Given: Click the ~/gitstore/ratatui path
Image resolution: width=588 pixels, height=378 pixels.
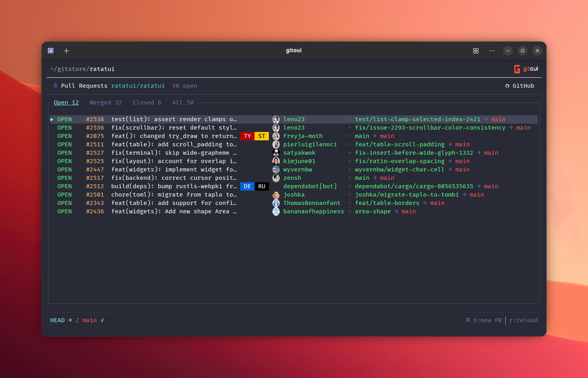Looking at the screenshot, I should (x=82, y=69).
